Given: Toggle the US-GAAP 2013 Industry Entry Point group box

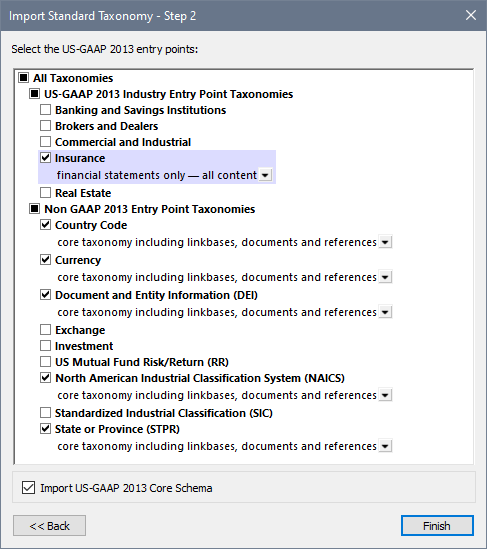Looking at the screenshot, I should point(34,94).
